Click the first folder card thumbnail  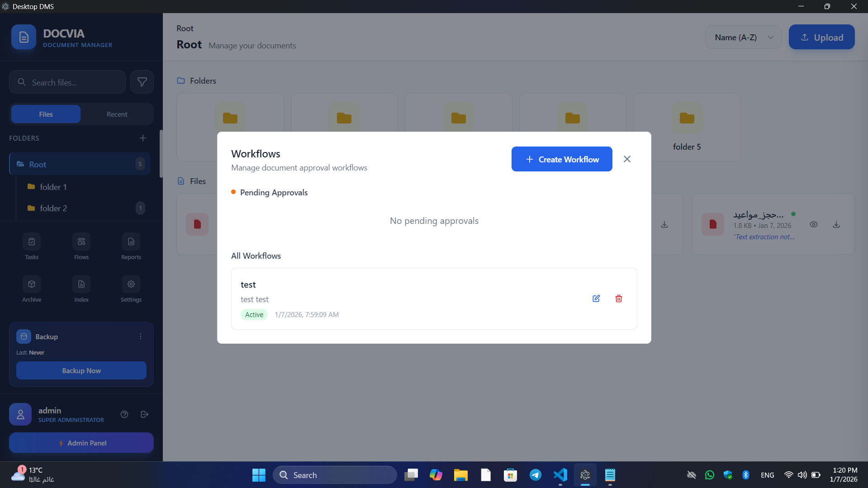pyautogui.click(x=230, y=118)
